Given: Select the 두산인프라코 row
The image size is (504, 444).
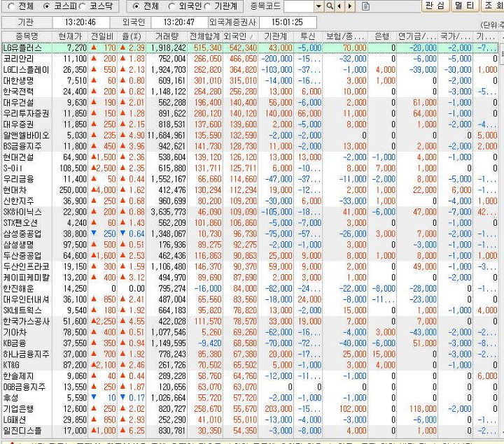Looking at the screenshot, I should pos(250,266).
